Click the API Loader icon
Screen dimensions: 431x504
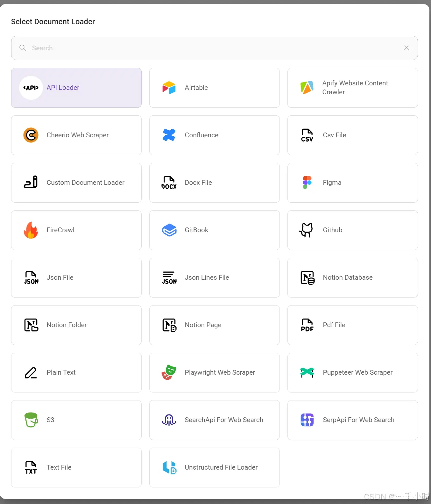click(31, 88)
